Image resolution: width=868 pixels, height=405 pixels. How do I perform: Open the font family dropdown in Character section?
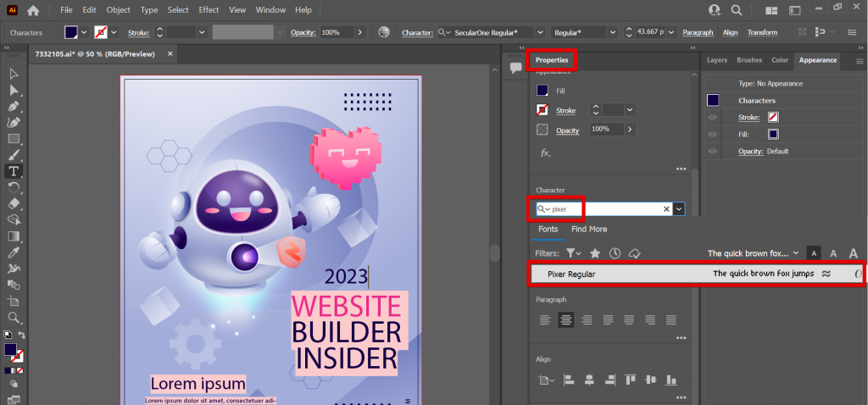[x=680, y=208]
